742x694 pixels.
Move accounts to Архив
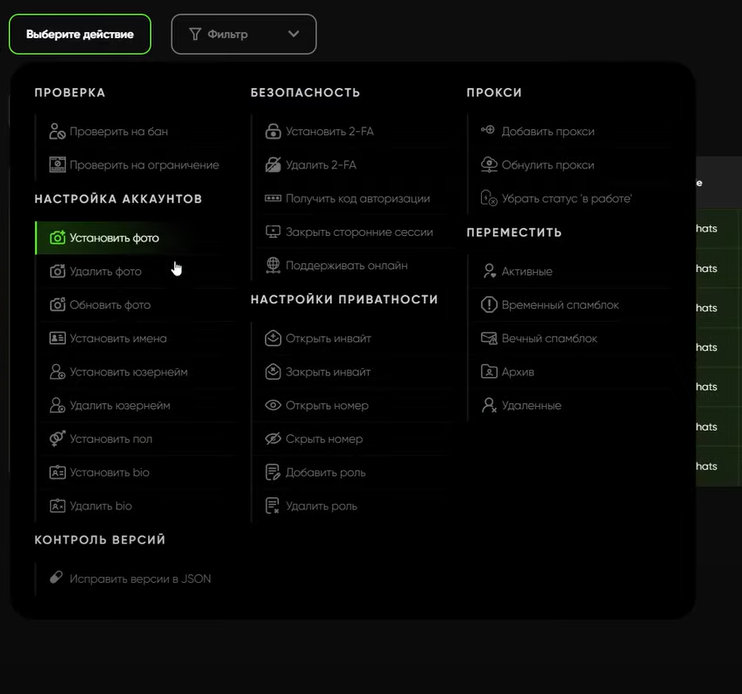(x=518, y=372)
